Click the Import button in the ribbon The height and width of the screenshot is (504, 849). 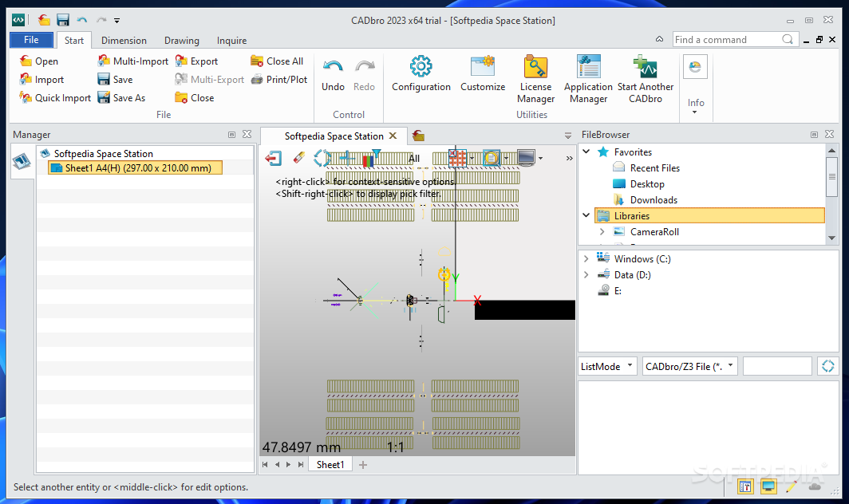pyautogui.click(x=41, y=80)
